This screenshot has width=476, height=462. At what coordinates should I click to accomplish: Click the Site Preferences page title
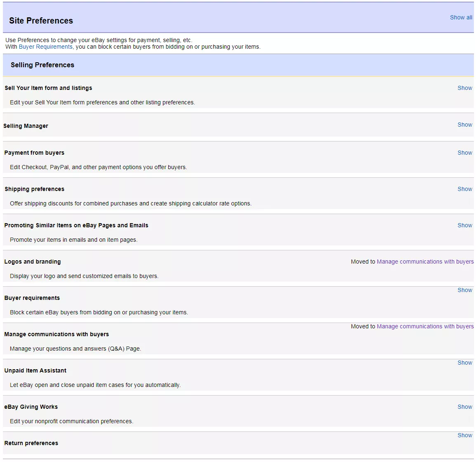click(x=41, y=21)
